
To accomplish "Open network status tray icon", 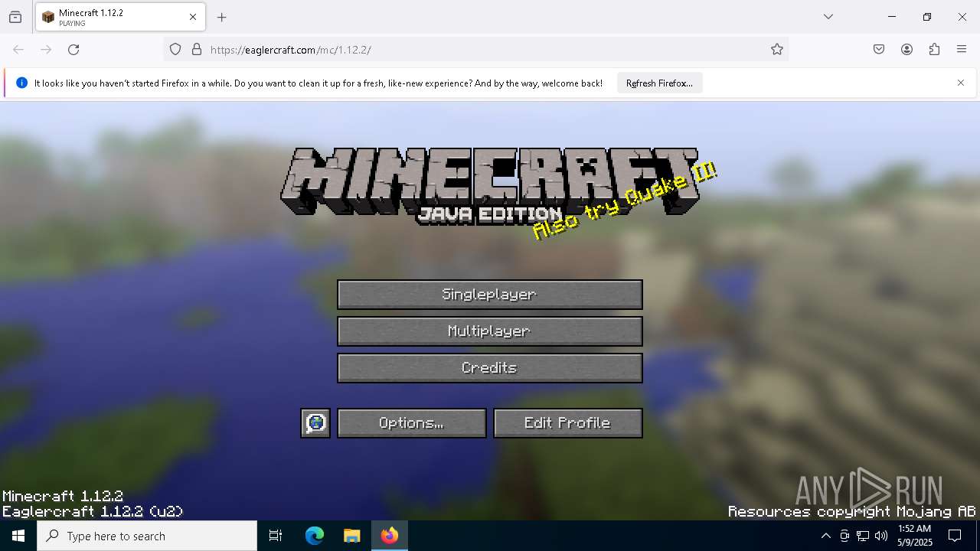I will 863,536.
